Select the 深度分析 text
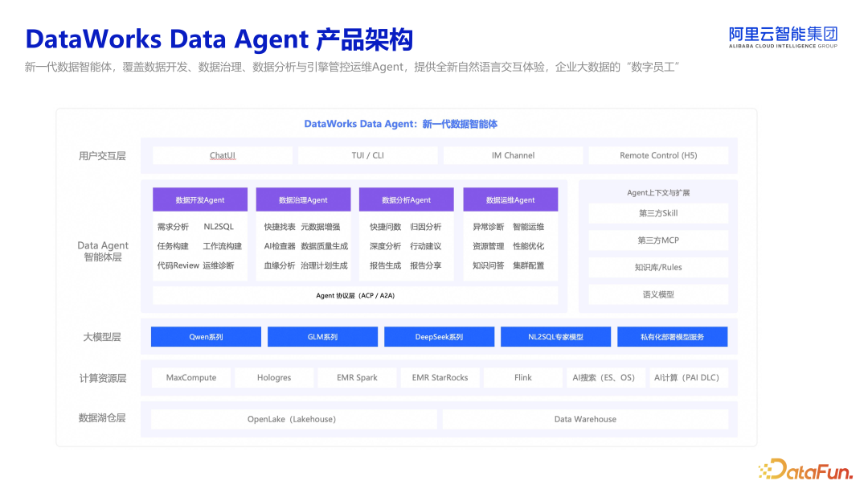This screenshot has height=489, width=868. pyautogui.click(x=385, y=246)
